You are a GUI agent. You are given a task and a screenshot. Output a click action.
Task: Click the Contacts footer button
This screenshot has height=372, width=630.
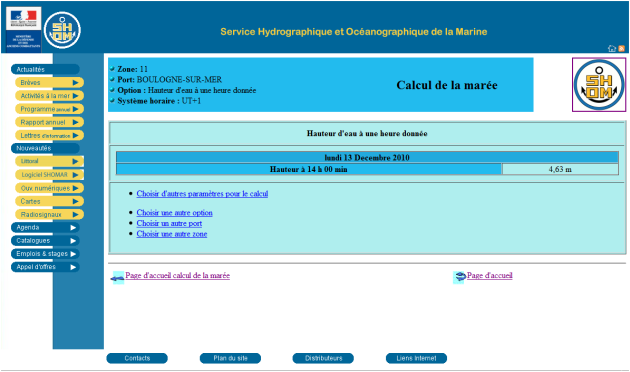point(137,358)
